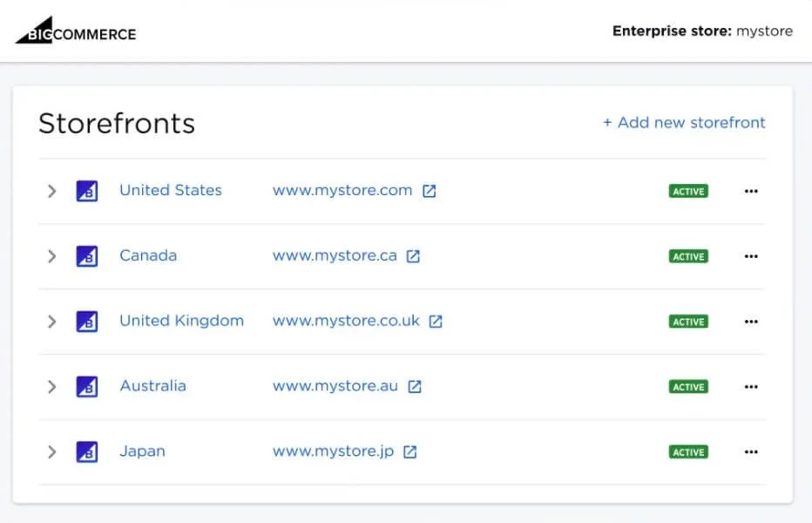Click the ACTIVE badge for Australia
Image resolution: width=812 pixels, height=523 pixels.
688,387
